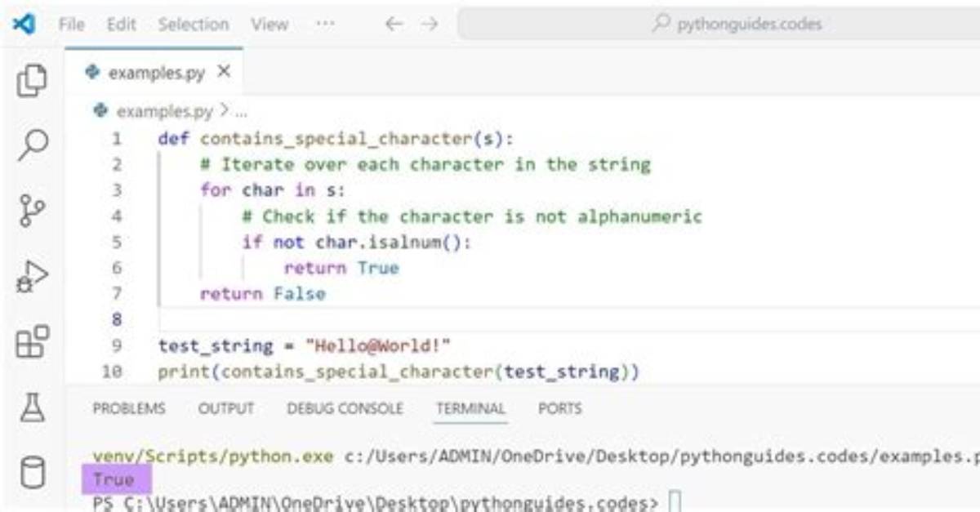Click the True output in terminal
The height and width of the screenshot is (512, 980).
tap(114, 479)
